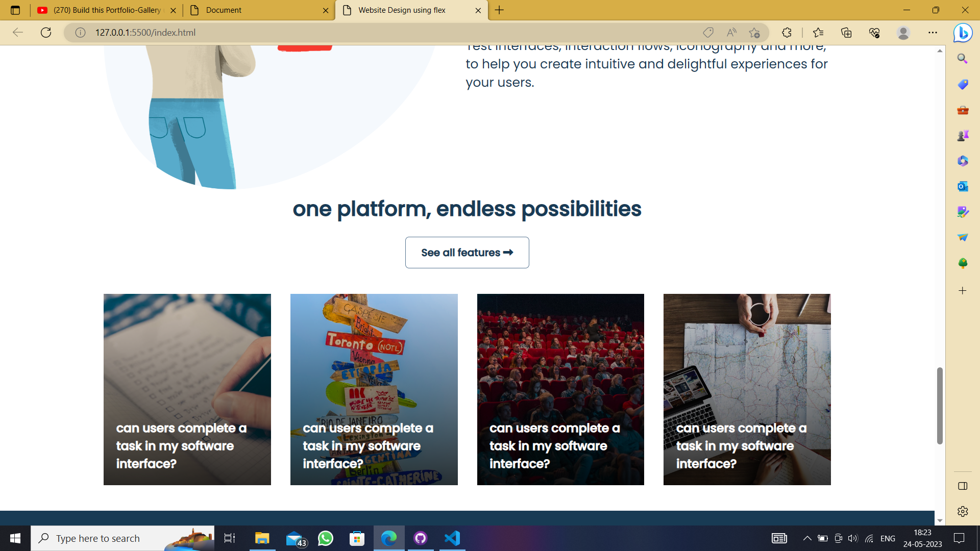Screen dimensions: 980x551
Task: Click the page vertical scrollbar thumb
Action: tap(939, 406)
